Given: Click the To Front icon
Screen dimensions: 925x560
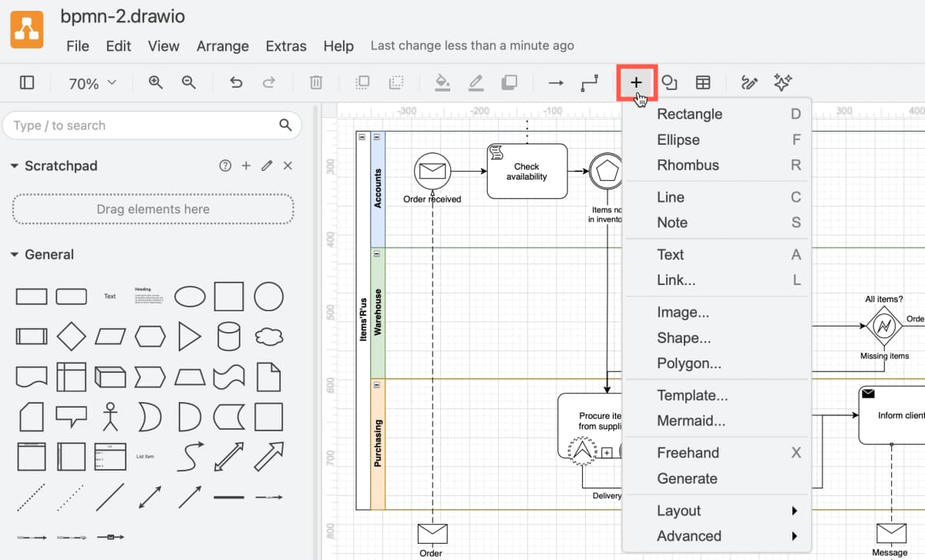Looking at the screenshot, I should (x=362, y=82).
